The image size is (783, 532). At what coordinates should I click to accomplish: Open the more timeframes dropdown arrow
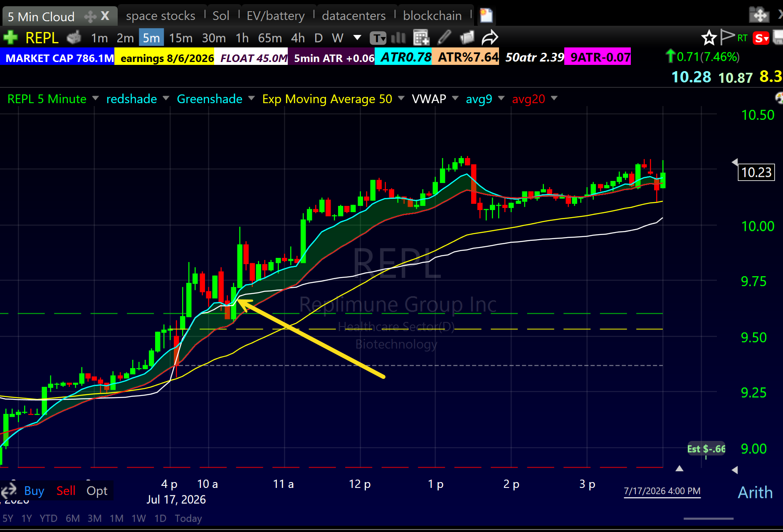tap(357, 38)
